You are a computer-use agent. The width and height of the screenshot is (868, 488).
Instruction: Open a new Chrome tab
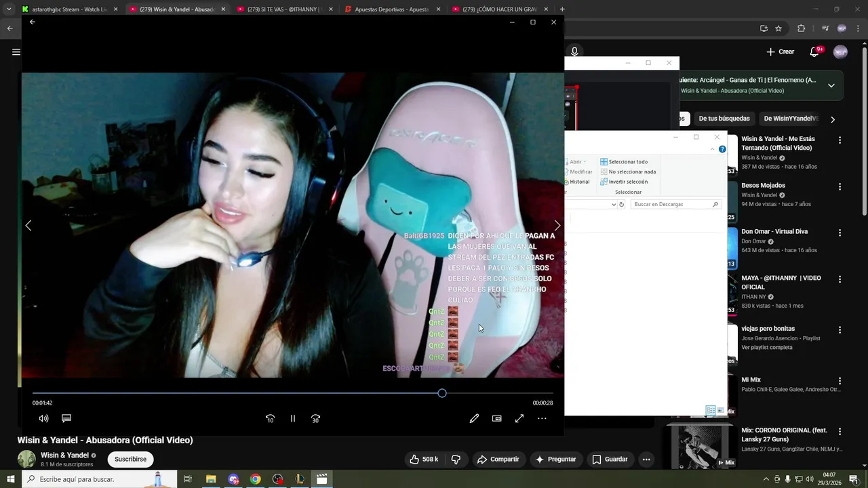tap(561, 9)
